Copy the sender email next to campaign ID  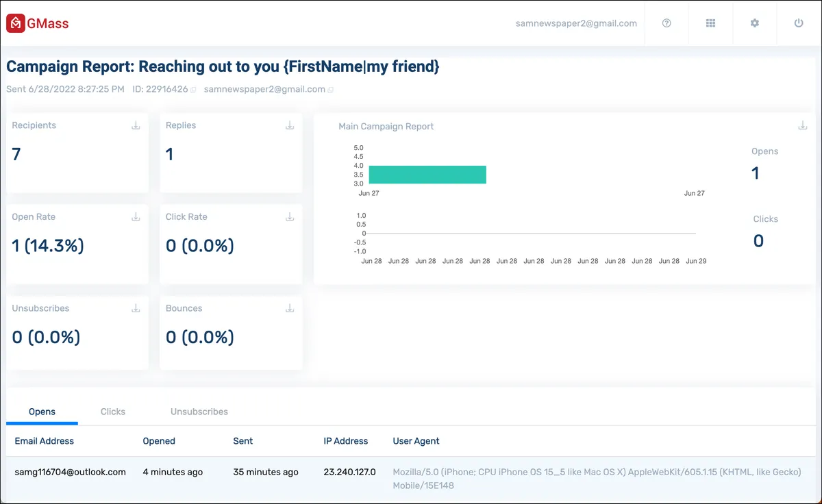click(x=331, y=90)
